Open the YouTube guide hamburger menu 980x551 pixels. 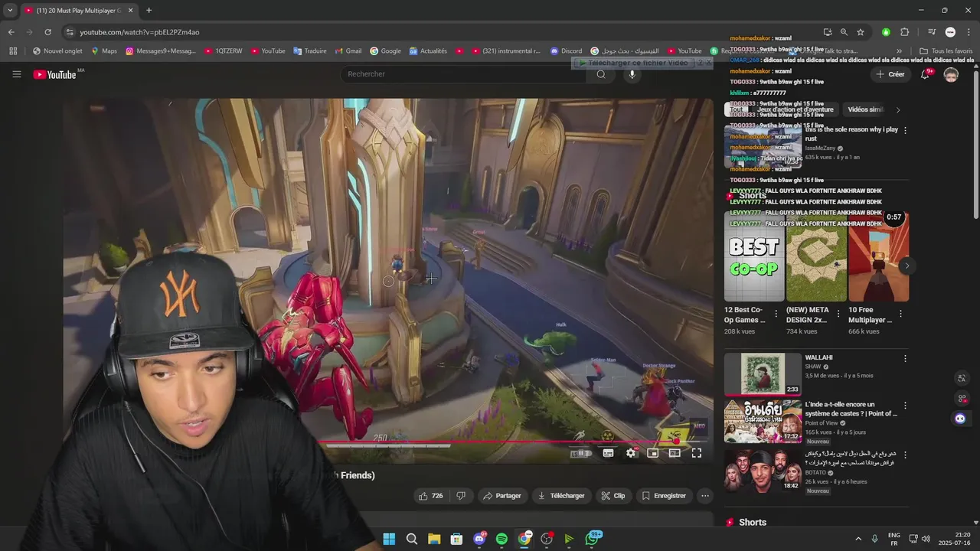click(16, 74)
